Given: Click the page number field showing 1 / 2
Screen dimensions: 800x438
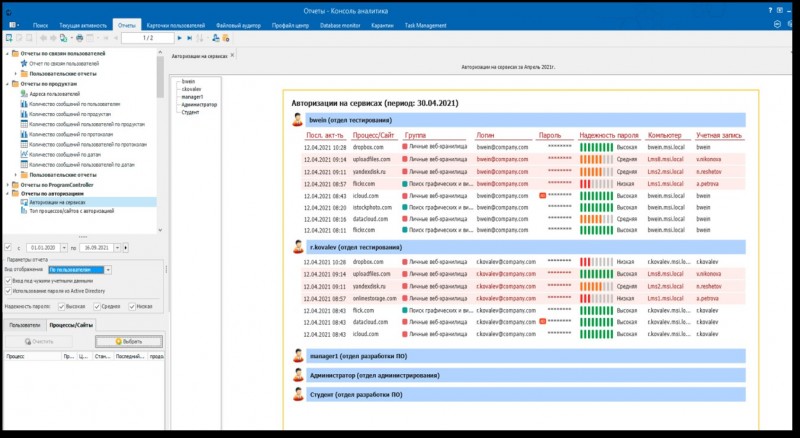Looking at the screenshot, I should click(x=147, y=37).
